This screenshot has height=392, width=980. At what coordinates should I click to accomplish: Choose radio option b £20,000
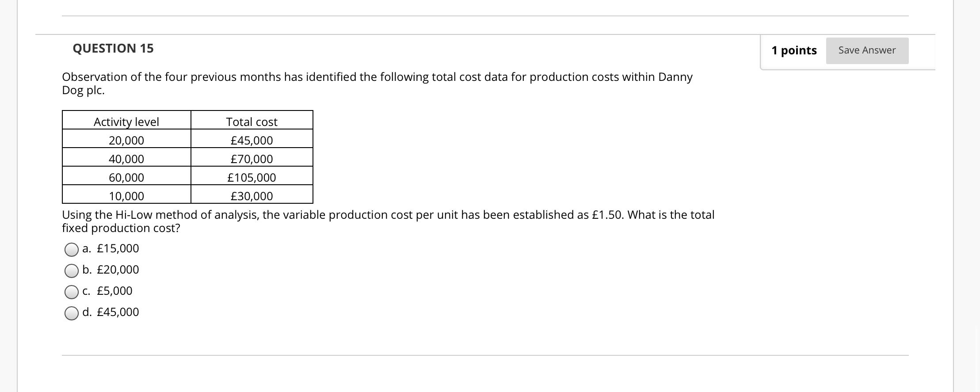point(72,271)
